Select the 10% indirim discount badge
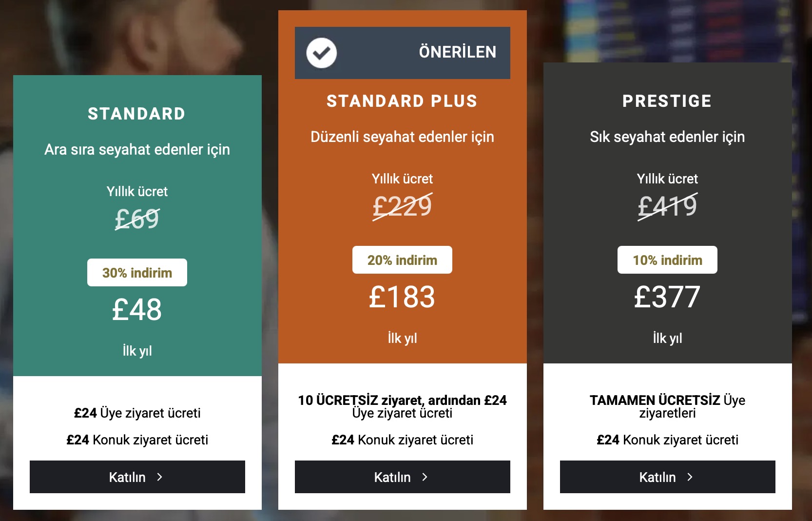This screenshot has width=812, height=521. click(667, 260)
